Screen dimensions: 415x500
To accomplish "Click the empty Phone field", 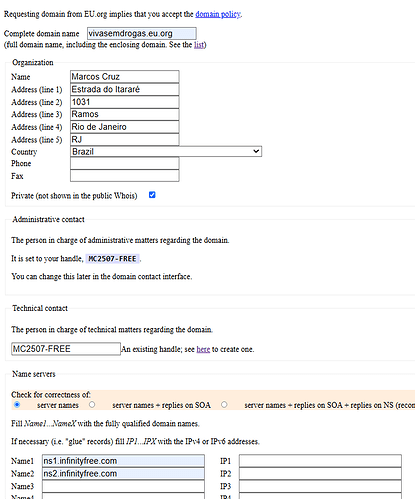I will point(125,163).
